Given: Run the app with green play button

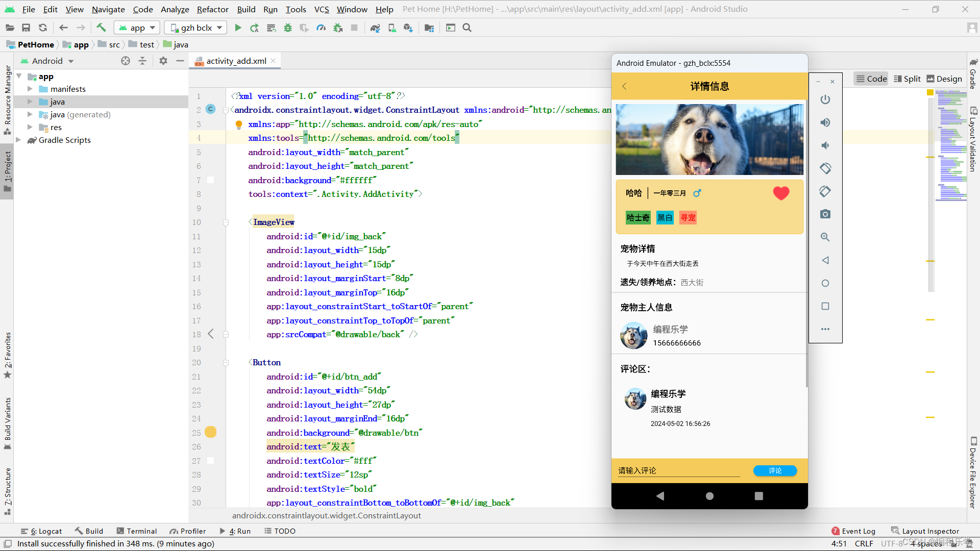Looking at the screenshot, I should pyautogui.click(x=238, y=28).
